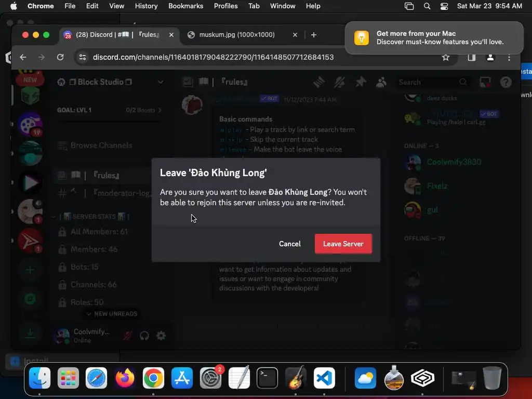Open Terminal from the Dock
Screen dimensions: 532x399
(267, 378)
